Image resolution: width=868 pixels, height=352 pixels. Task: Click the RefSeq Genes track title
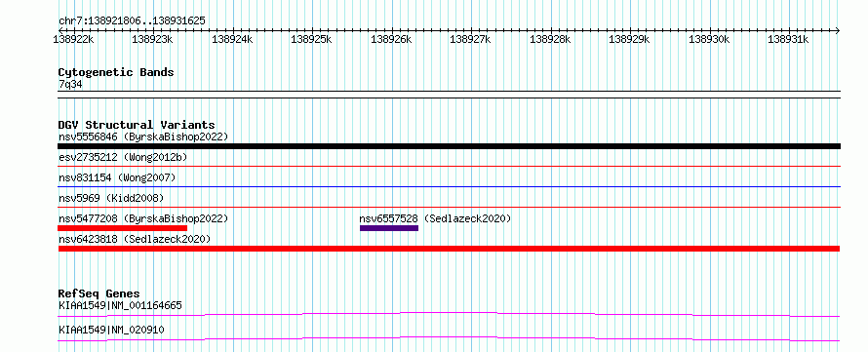[x=99, y=293]
